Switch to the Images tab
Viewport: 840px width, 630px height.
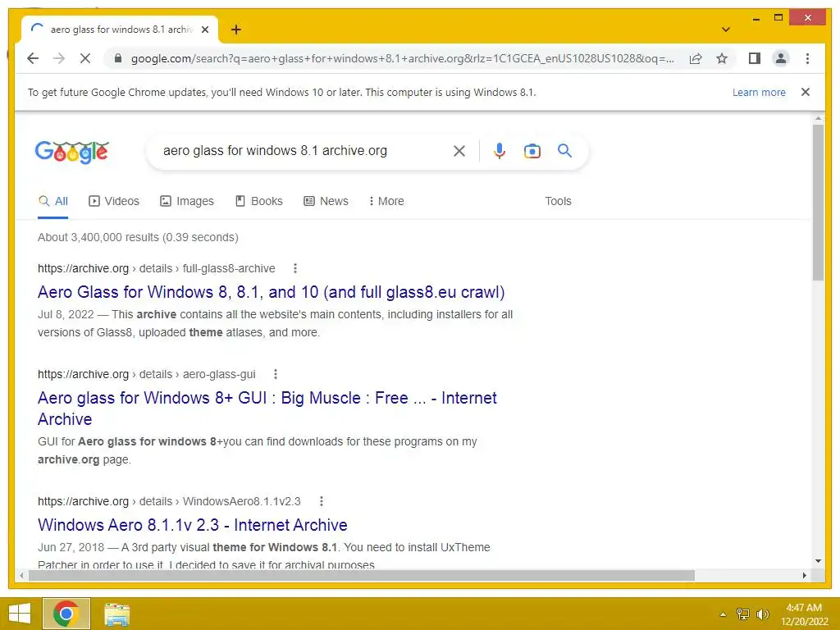187,202
